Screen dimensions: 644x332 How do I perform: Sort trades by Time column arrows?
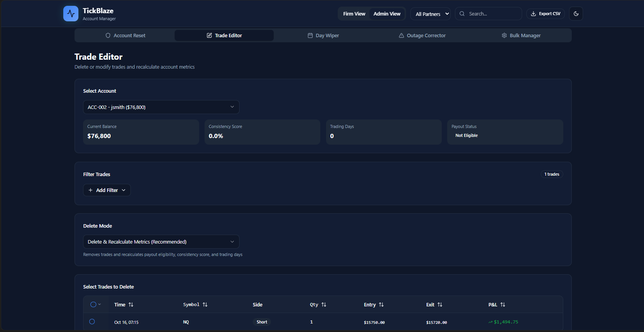131,305
